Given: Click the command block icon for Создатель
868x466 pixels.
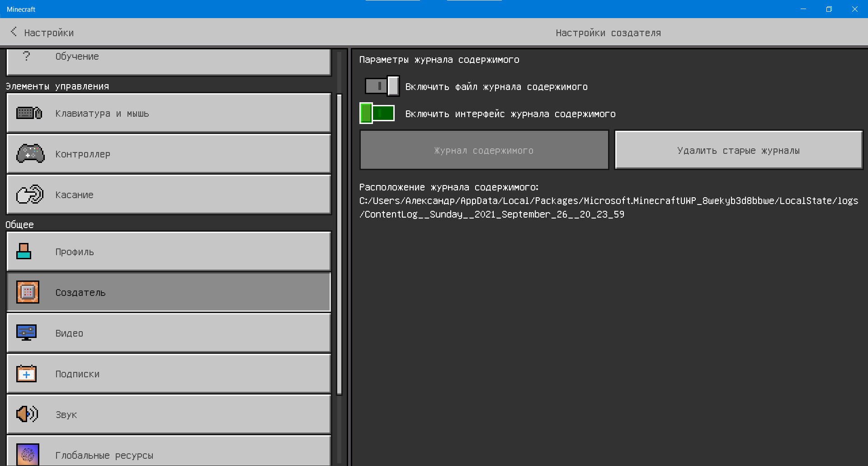Looking at the screenshot, I should click(28, 292).
